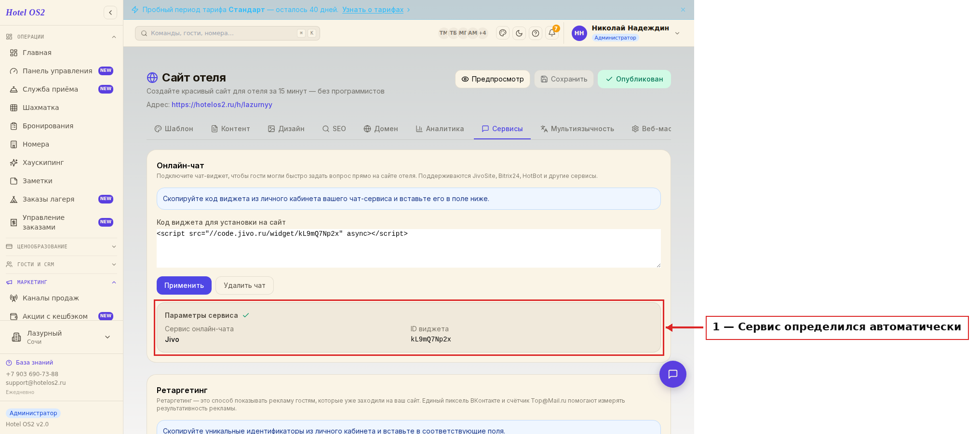Click the Применить button
Screen dimensions: 980x434
point(184,285)
